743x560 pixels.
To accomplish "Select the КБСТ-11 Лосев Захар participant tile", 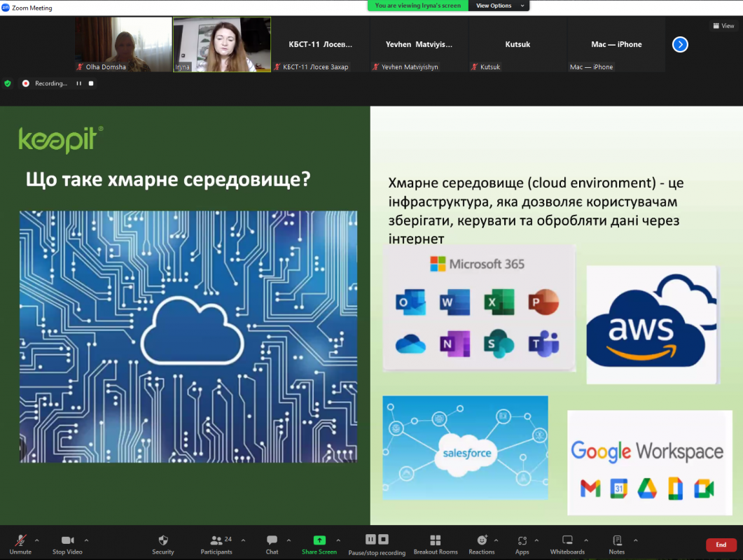I will tap(320, 45).
